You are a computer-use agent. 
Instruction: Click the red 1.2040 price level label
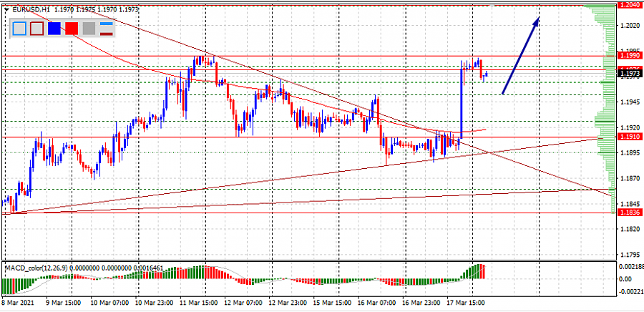[630, 4]
